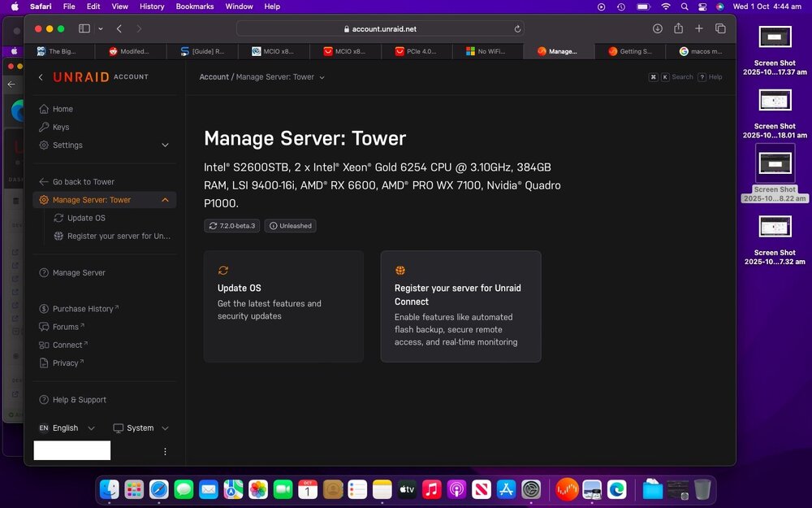
Task: Show Safari tab overview
Action: (720, 29)
